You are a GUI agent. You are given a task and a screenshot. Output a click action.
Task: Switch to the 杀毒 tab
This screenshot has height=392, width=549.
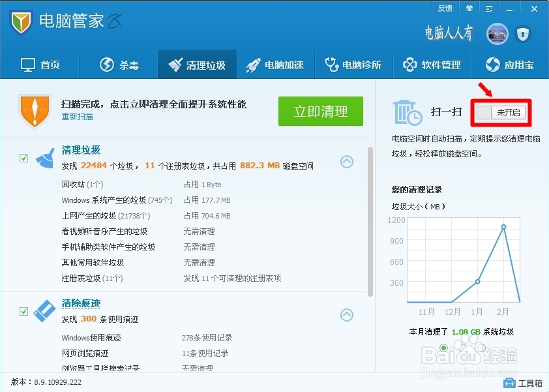(119, 65)
